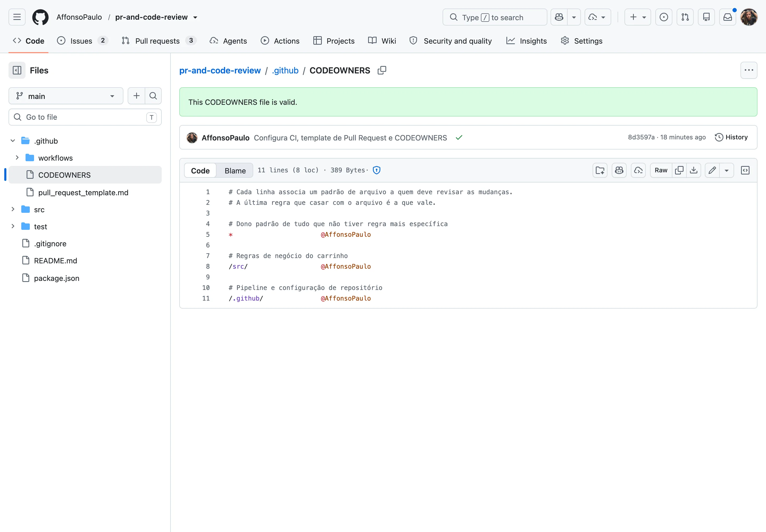Screen dimensions: 766x532
Task: Open Copilot chat icon in header
Action: click(x=559, y=17)
